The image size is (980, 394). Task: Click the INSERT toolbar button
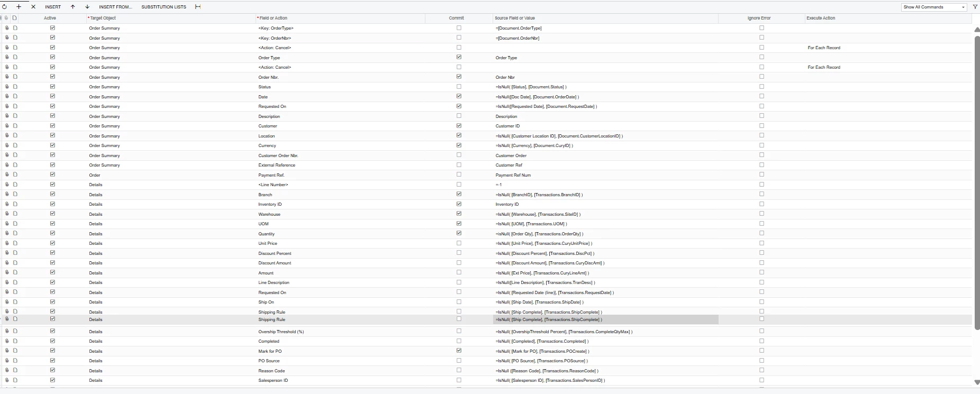(x=53, y=7)
